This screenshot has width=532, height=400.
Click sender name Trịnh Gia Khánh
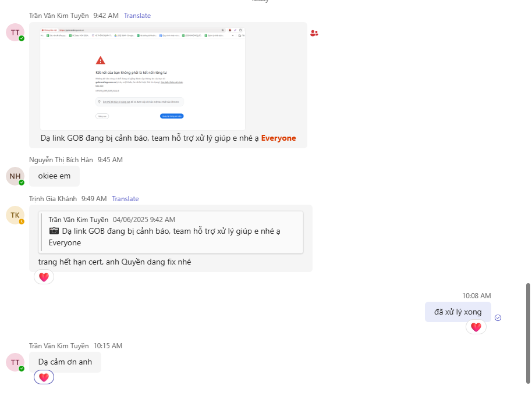tap(53, 199)
